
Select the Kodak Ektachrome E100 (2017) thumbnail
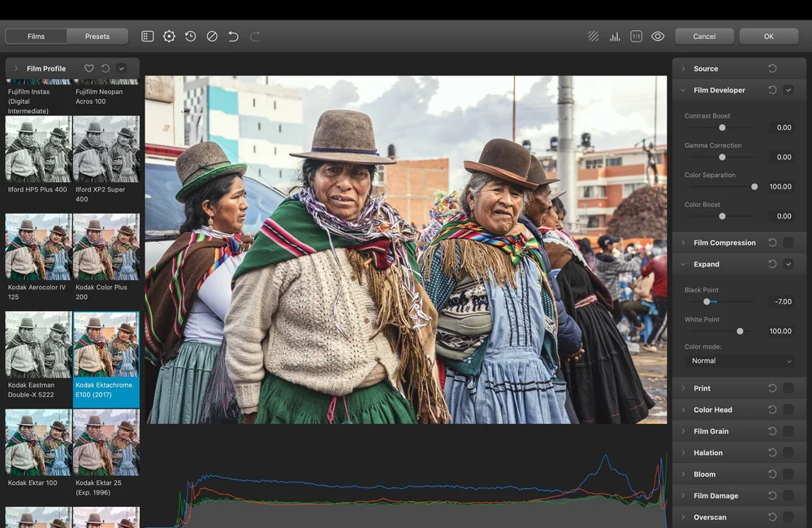click(x=106, y=344)
